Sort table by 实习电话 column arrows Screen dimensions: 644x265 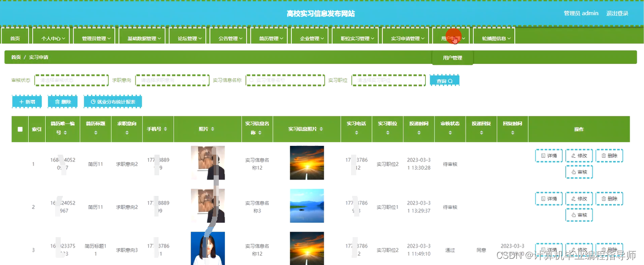click(x=356, y=133)
